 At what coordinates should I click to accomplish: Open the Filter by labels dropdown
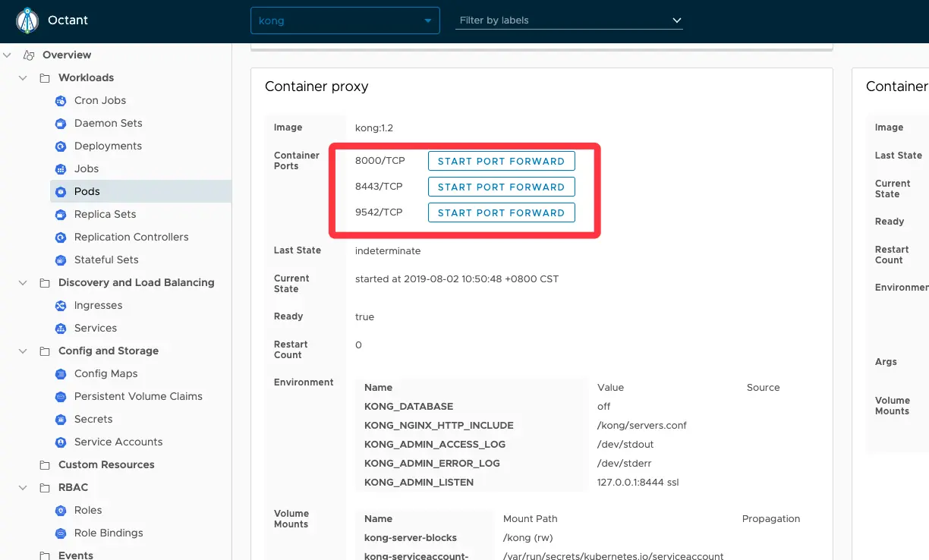[x=569, y=20]
